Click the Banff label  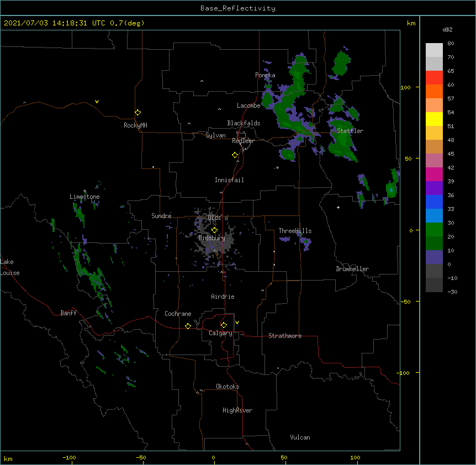(68, 313)
